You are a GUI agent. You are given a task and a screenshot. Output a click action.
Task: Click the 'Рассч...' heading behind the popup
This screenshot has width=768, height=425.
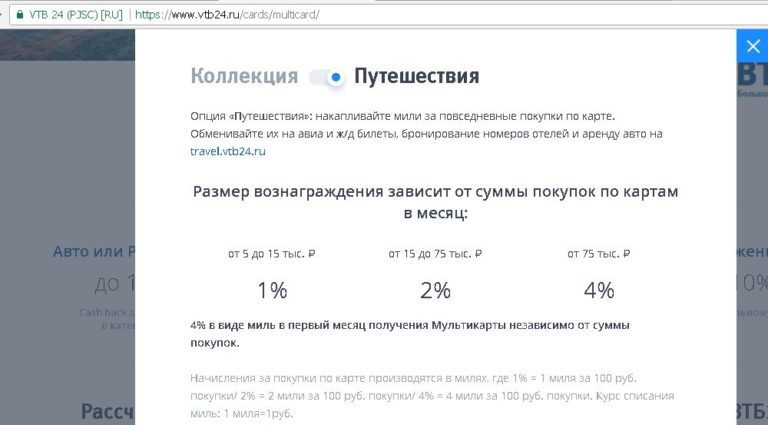click(106, 411)
